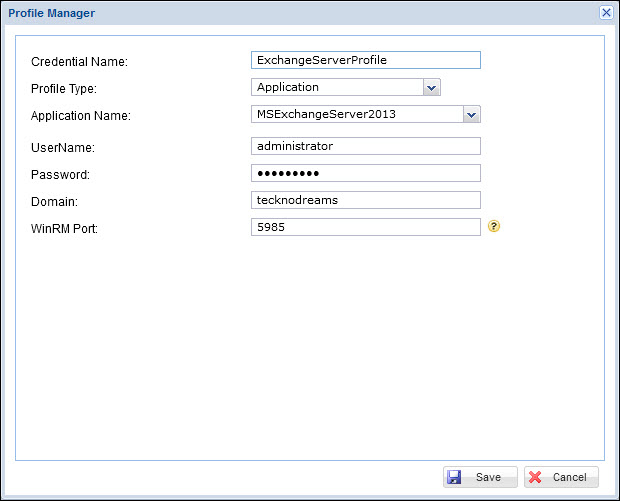The height and width of the screenshot is (501, 620).
Task: Click the UserName field containing administrator
Action: 366,146
